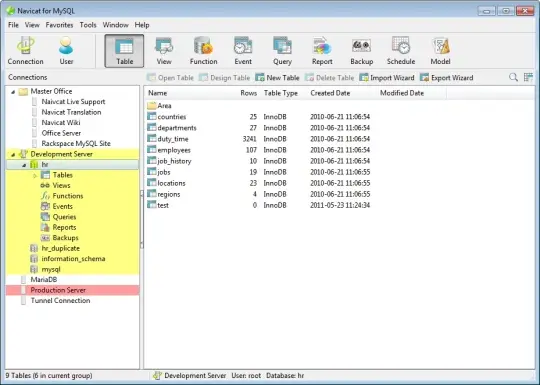Expand the Tables node under hr

[35, 175]
